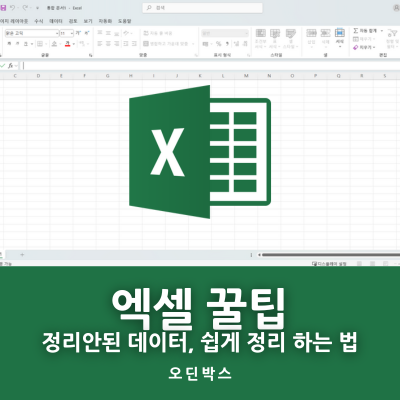400x400 pixels.
Task: Align cell text to the bottom
Action: click(x=117, y=33)
